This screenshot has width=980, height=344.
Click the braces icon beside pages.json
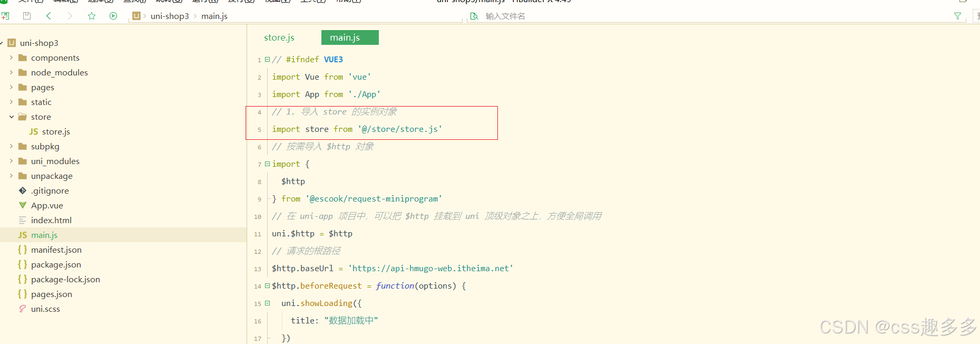click(23, 294)
